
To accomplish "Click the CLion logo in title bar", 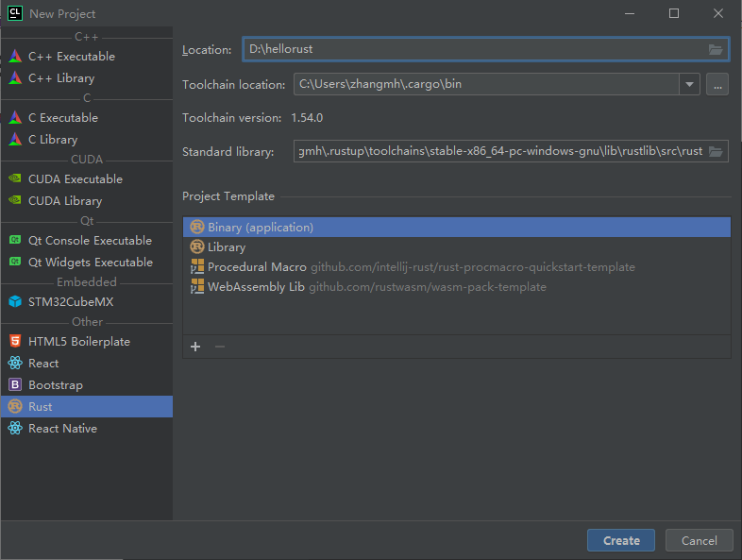I will pyautogui.click(x=15, y=13).
